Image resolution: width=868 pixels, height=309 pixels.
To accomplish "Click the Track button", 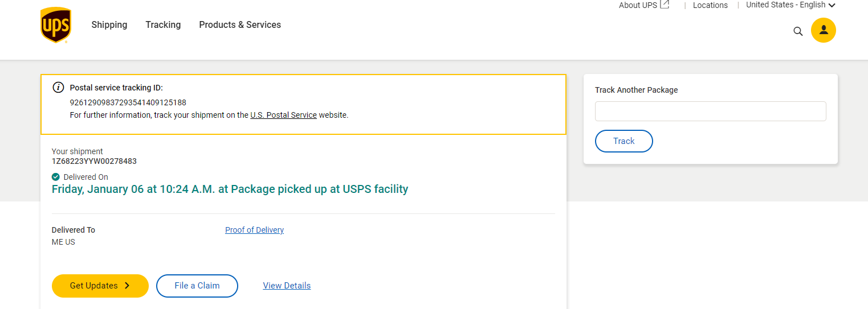I will (624, 141).
